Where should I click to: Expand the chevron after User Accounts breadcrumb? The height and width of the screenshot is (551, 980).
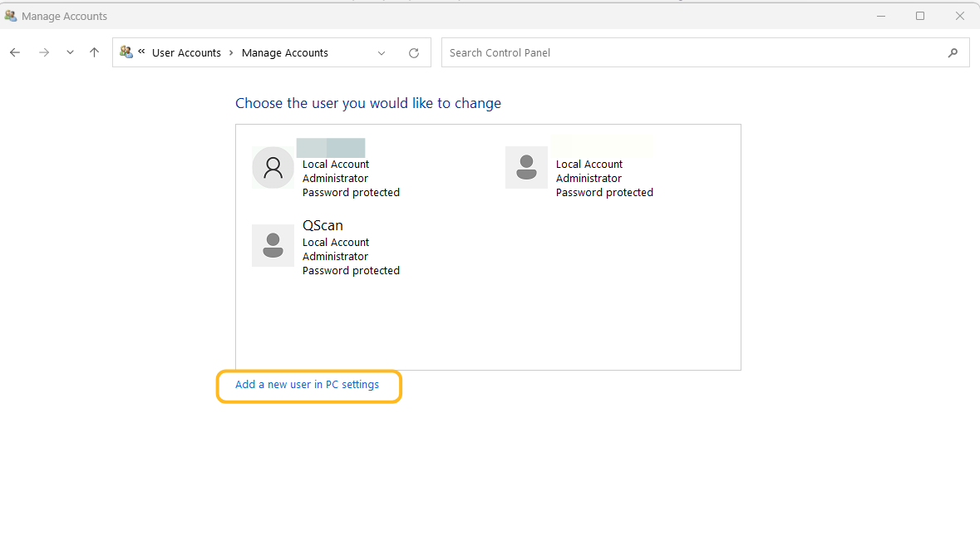point(231,53)
